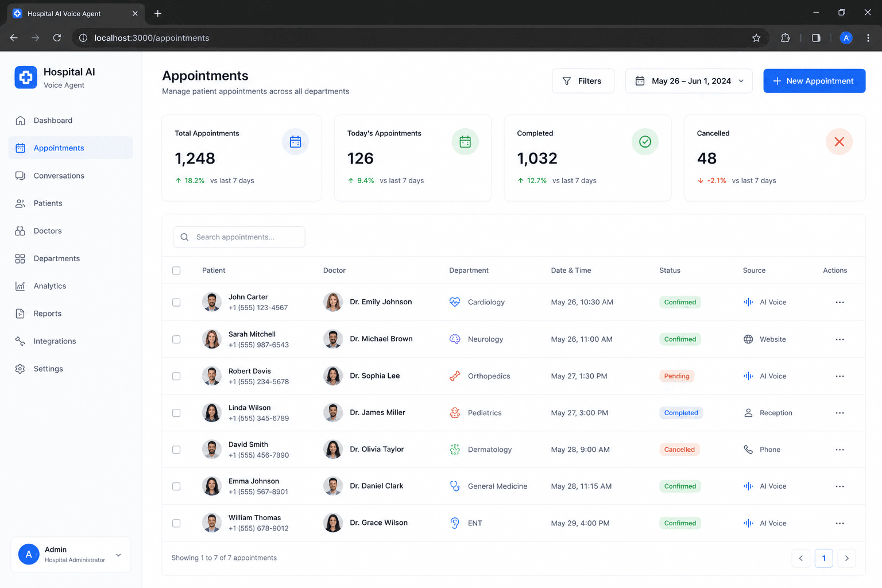
Task: Check the box for John Carter's appointment
Action: 176,303
